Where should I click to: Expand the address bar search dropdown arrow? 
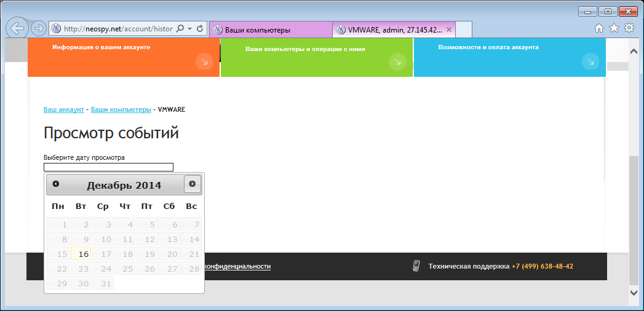[189, 29]
